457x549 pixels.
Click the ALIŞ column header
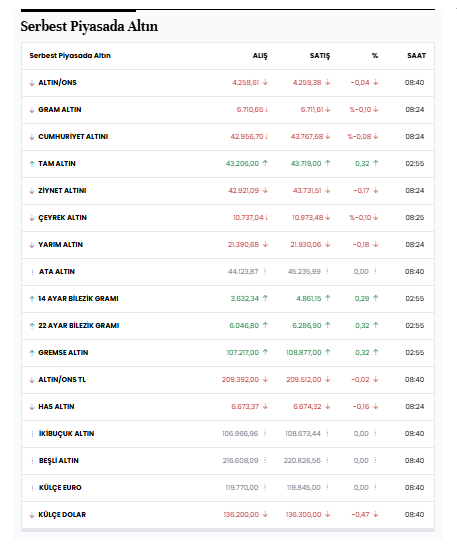coord(260,56)
